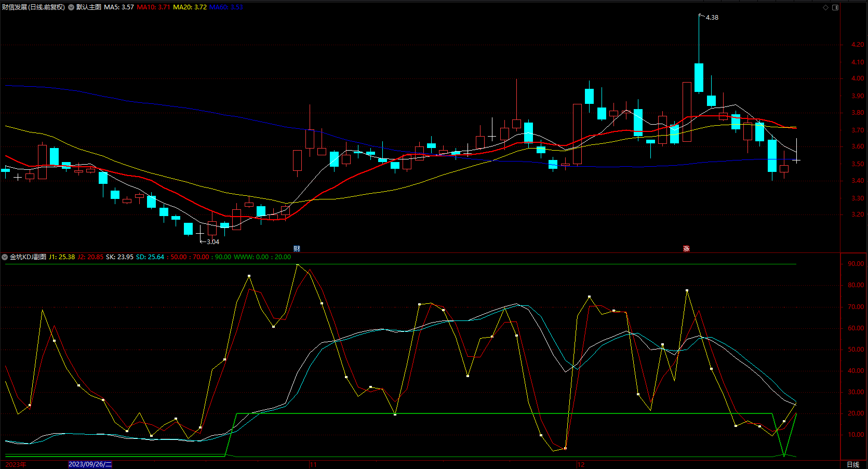Click the SD: 25.64 value
Screen dimensions: 868x469
pyautogui.click(x=150, y=257)
